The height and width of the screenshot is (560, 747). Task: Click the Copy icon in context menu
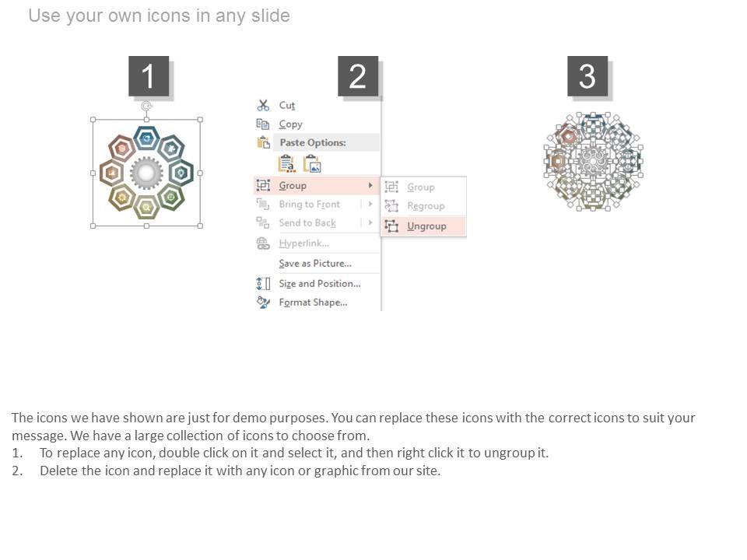pos(263,124)
